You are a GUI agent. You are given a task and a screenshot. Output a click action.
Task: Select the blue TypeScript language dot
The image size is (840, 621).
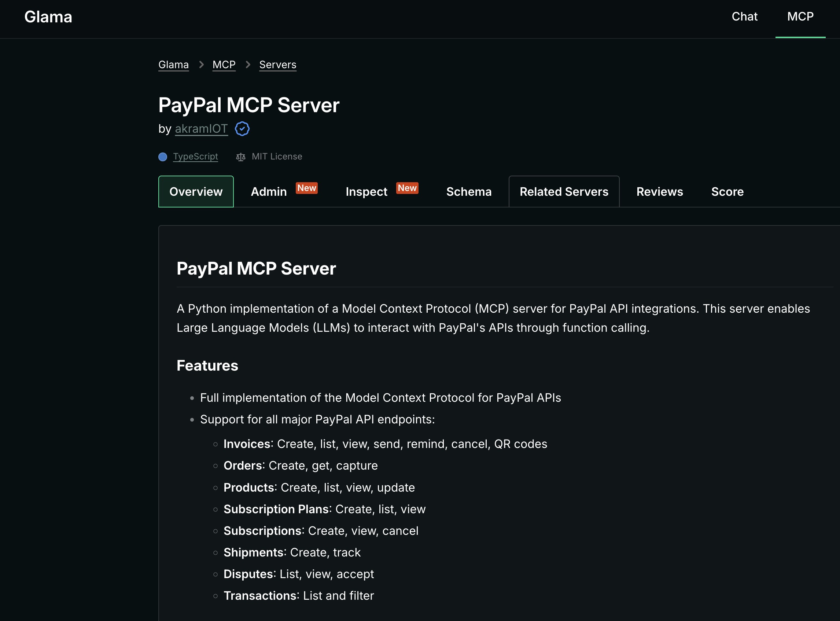[163, 157]
